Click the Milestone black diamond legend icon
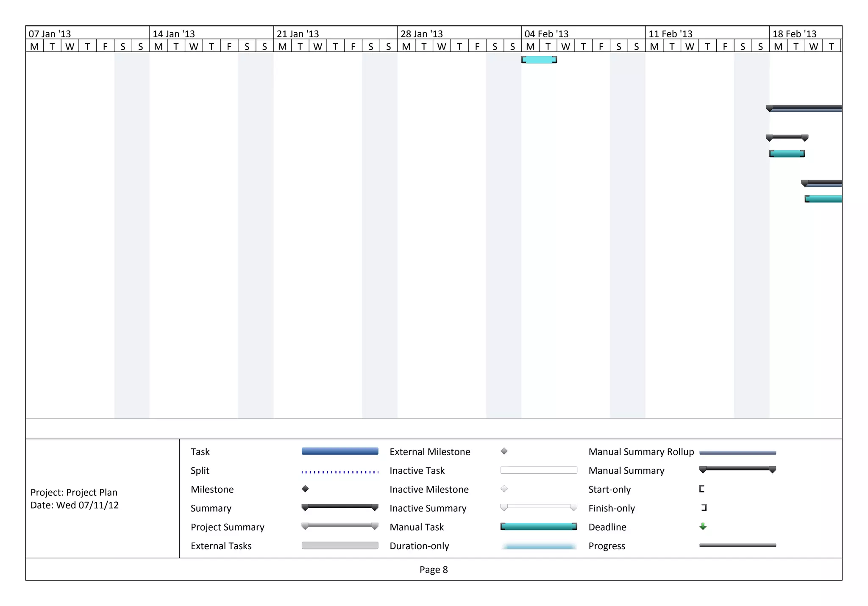The height and width of the screenshot is (606, 868). pyautogui.click(x=305, y=489)
